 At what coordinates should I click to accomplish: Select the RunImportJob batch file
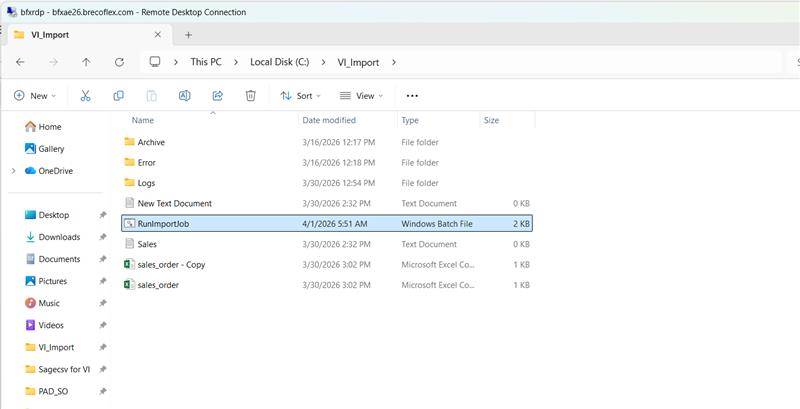(327, 223)
